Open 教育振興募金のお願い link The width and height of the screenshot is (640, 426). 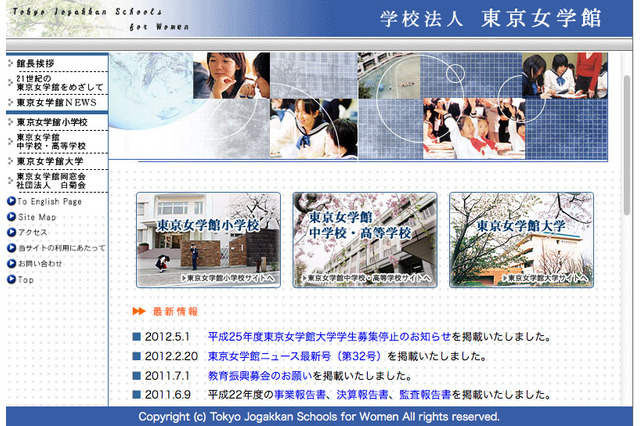pyautogui.click(x=260, y=376)
